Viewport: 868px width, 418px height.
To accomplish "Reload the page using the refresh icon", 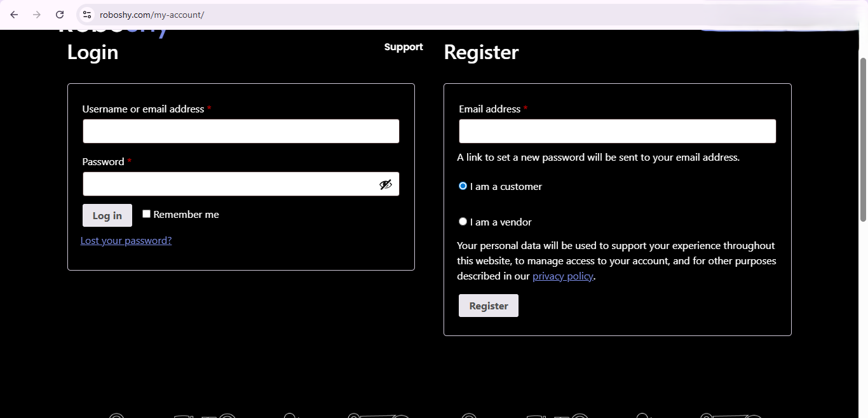I will point(59,15).
